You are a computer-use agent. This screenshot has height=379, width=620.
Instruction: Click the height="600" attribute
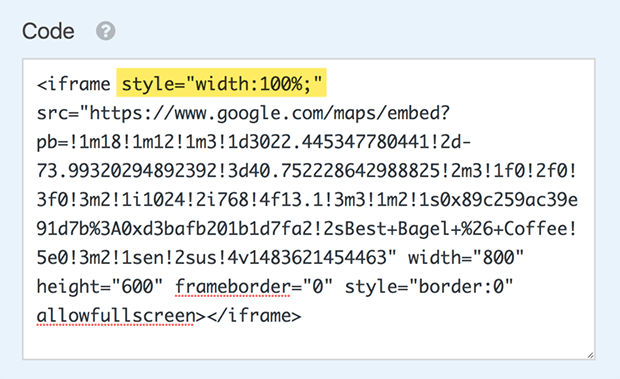[100, 286]
